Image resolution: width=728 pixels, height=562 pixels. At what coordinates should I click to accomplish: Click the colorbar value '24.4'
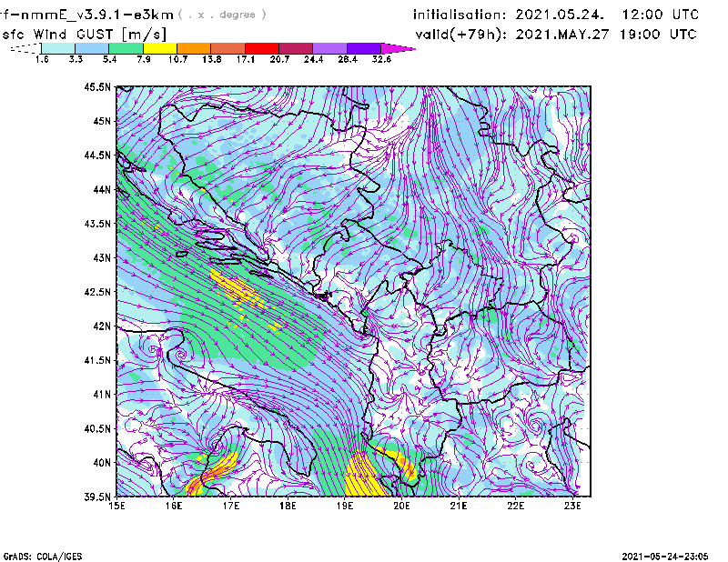click(x=313, y=59)
